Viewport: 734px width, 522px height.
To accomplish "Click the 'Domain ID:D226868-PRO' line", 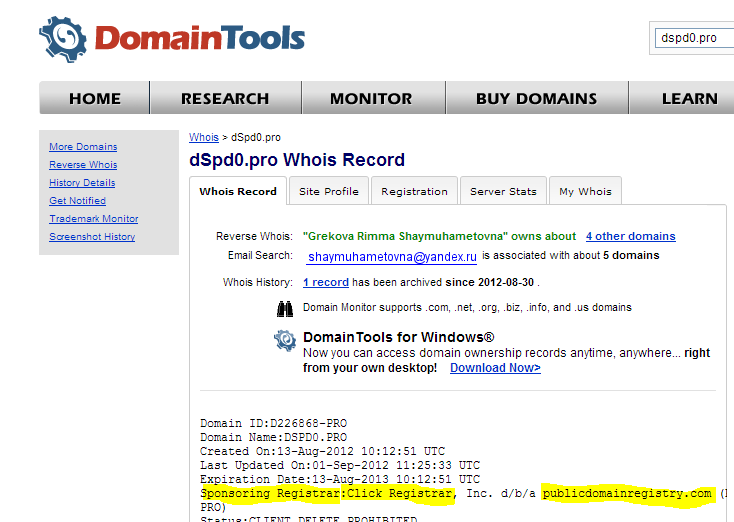I will [273, 423].
